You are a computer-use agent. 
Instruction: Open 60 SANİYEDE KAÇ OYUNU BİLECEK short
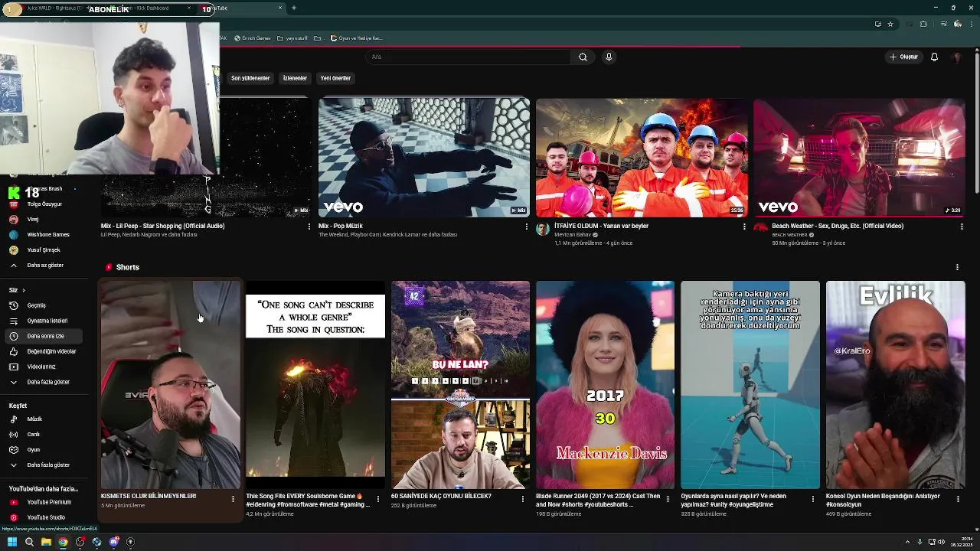click(460, 384)
